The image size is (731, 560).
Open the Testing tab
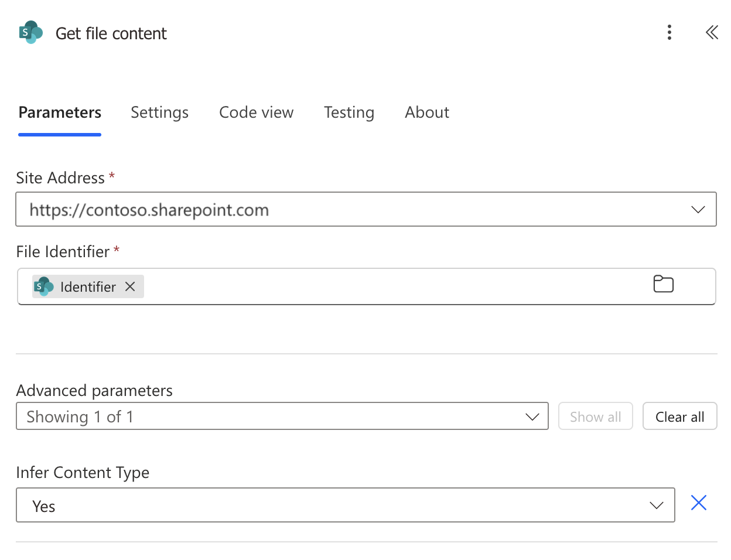click(349, 112)
